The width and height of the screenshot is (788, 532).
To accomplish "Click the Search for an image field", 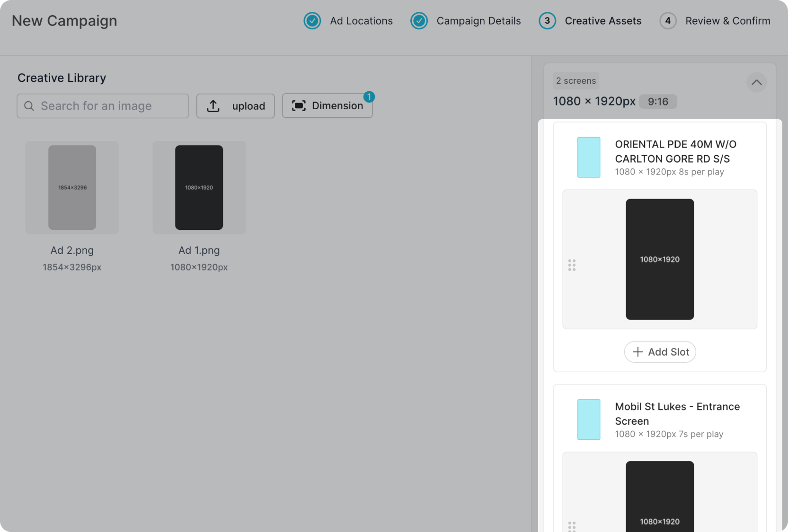I will (103, 106).
